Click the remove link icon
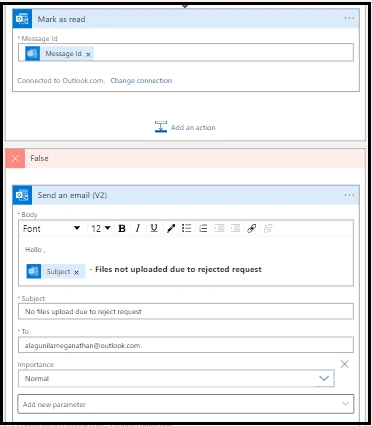This screenshot has height=426, width=372. click(x=268, y=228)
